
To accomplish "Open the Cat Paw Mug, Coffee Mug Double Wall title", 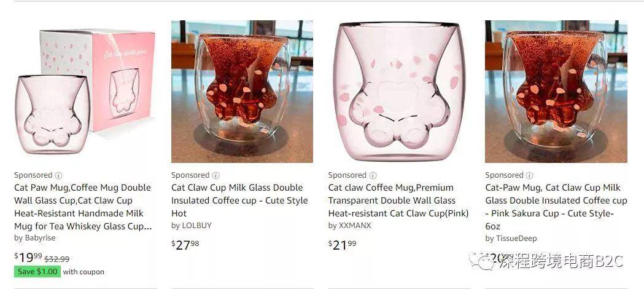I will pyautogui.click(x=83, y=207).
